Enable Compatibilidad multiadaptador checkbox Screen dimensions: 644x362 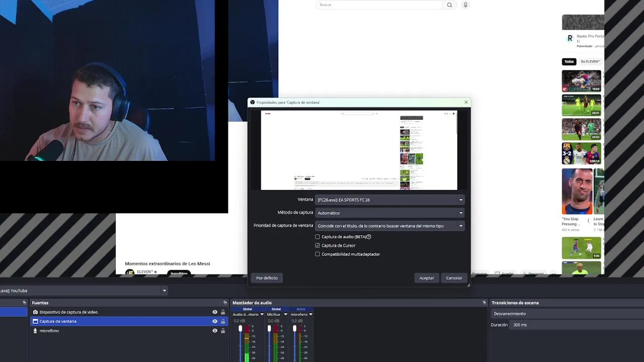point(317,254)
